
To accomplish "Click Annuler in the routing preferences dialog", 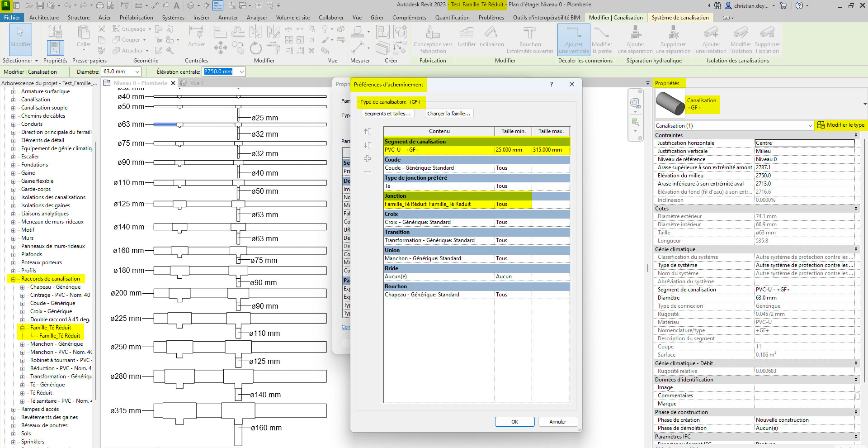I will click(x=557, y=422).
